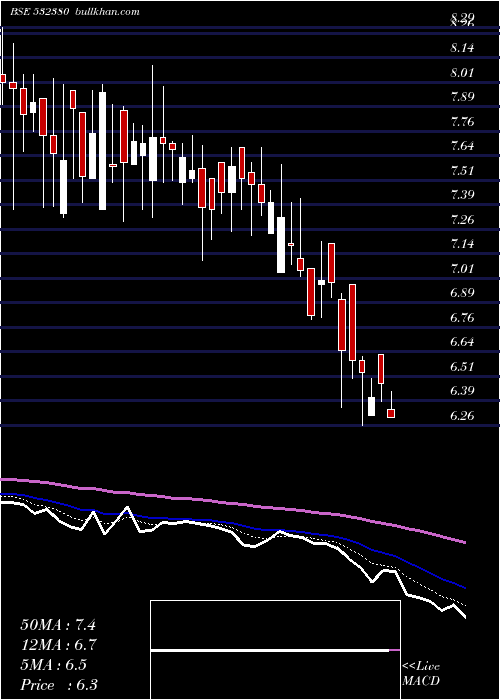This screenshot has width=500, height=700.
Task: Select the 7.26 price axis label
Action: (462, 220)
